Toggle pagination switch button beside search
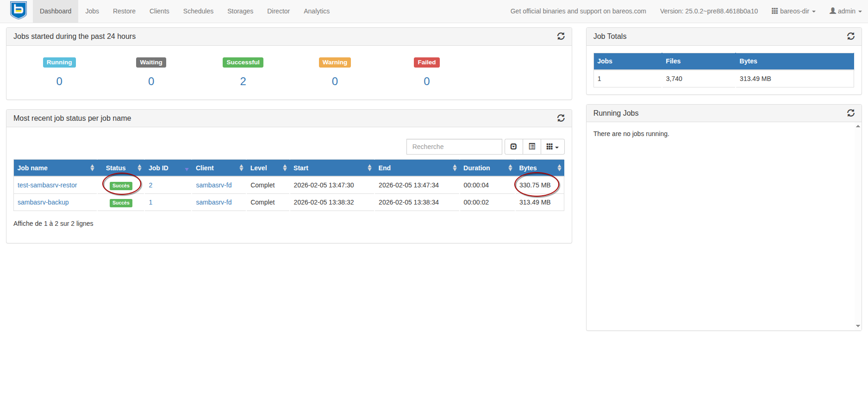The image size is (868, 416). [x=513, y=147]
